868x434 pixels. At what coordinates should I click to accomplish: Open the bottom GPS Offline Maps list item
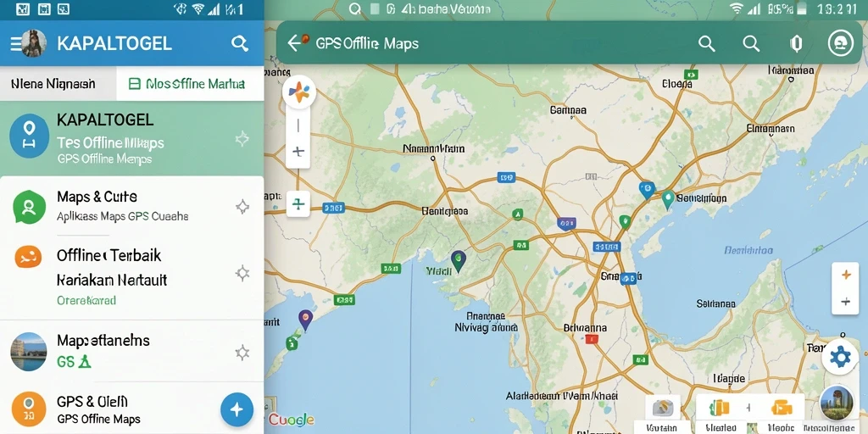coord(131,409)
